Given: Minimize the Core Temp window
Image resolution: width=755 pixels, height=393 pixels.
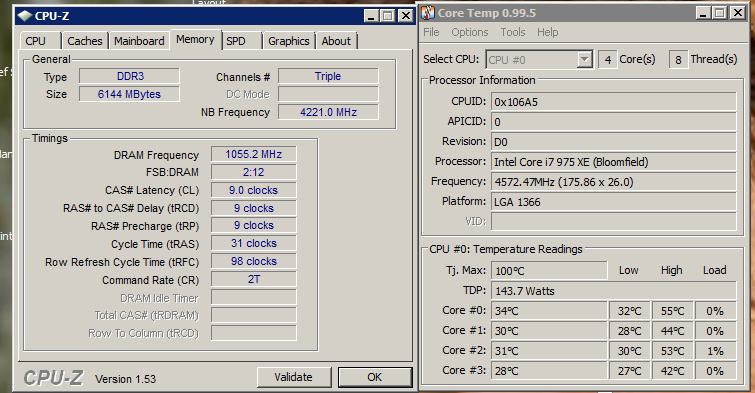Looking at the screenshot, I should [x=703, y=13].
